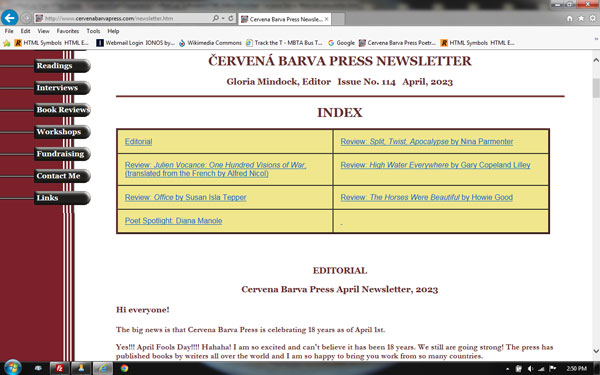This screenshot has width=600, height=375.
Task: Click the scrollbar up arrow
Action: tap(596, 60)
